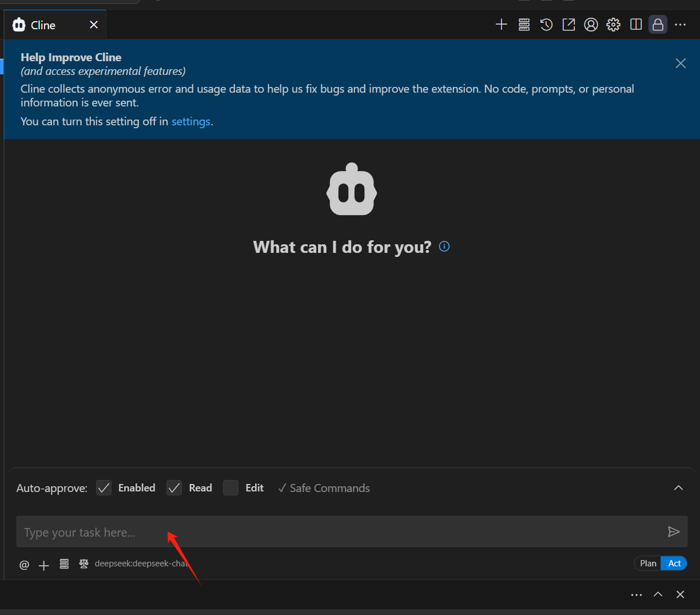The image size is (700, 615).
Task: Close the Cline tab
Action: coord(94,25)
